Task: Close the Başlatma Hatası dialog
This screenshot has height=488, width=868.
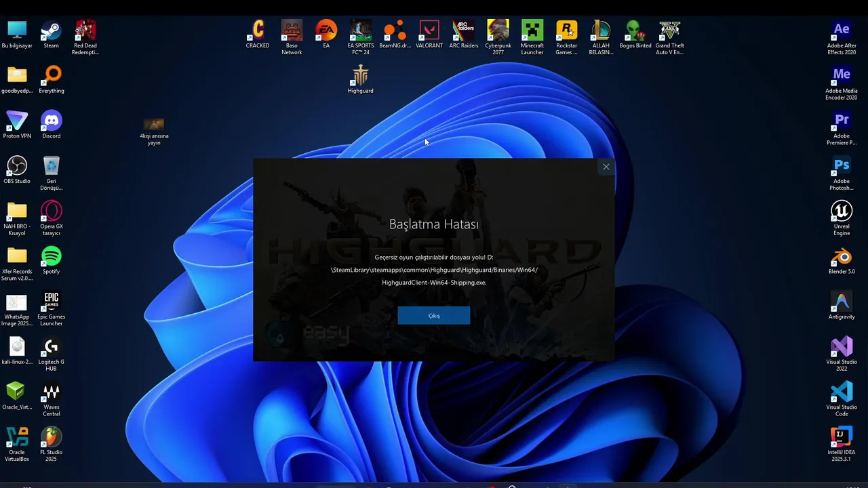Action: (x=606, y=167)
